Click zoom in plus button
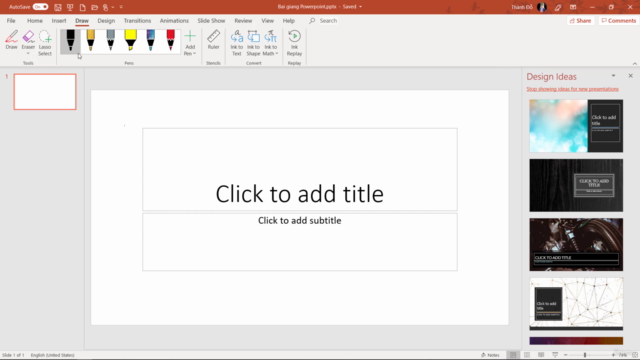The width and height of the screenshot is (640, 360). coord(613,355)
